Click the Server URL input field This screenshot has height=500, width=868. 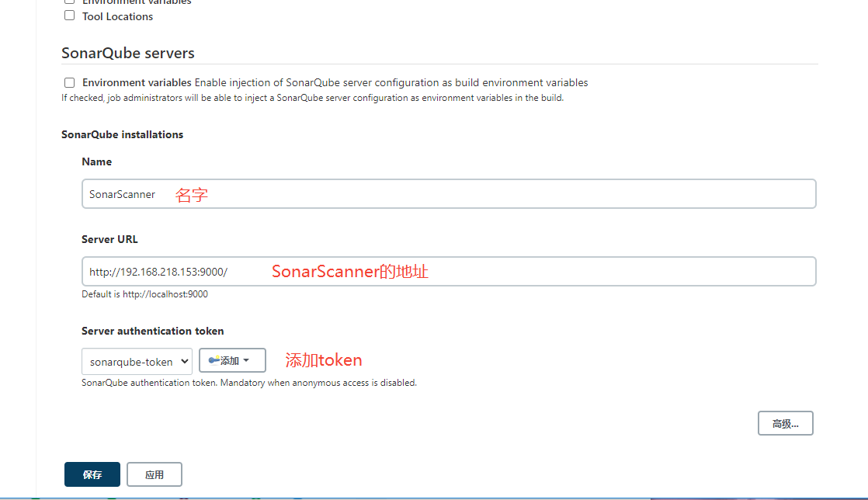(x=449, y=271)
